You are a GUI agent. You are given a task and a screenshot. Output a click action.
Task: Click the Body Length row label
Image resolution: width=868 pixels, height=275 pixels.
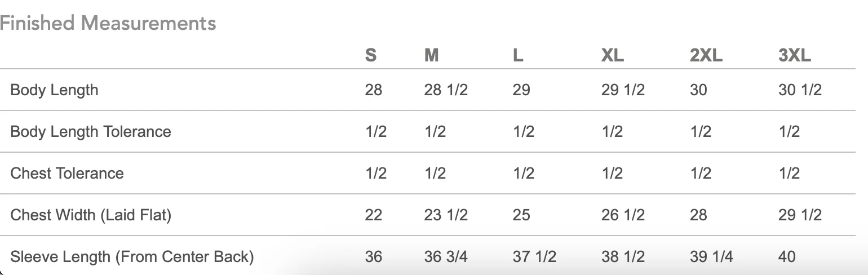54,90
